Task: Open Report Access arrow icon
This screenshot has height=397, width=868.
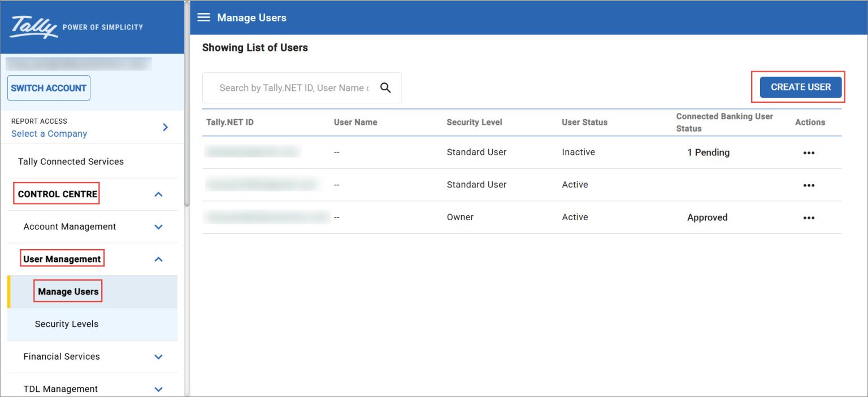Action: (x=165, y=127)
